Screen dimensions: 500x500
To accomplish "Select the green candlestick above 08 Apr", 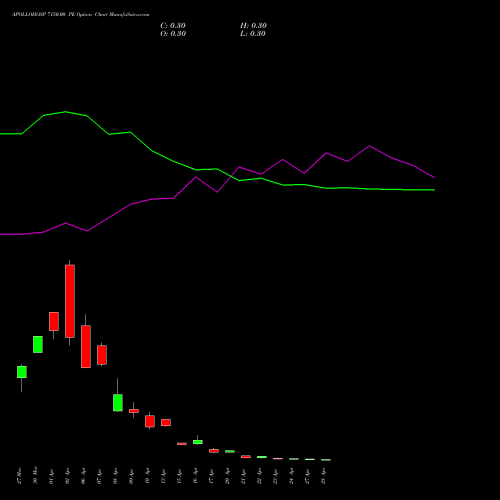I will pos(118,403).
